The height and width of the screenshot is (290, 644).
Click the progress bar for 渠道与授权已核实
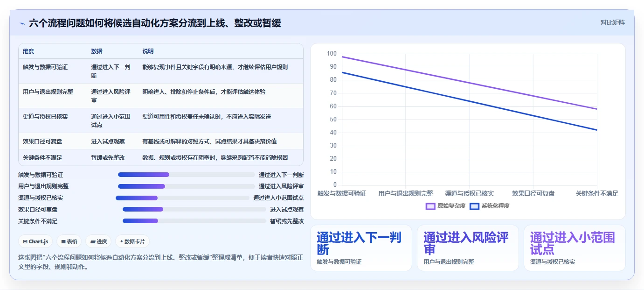tap(183, 198)
